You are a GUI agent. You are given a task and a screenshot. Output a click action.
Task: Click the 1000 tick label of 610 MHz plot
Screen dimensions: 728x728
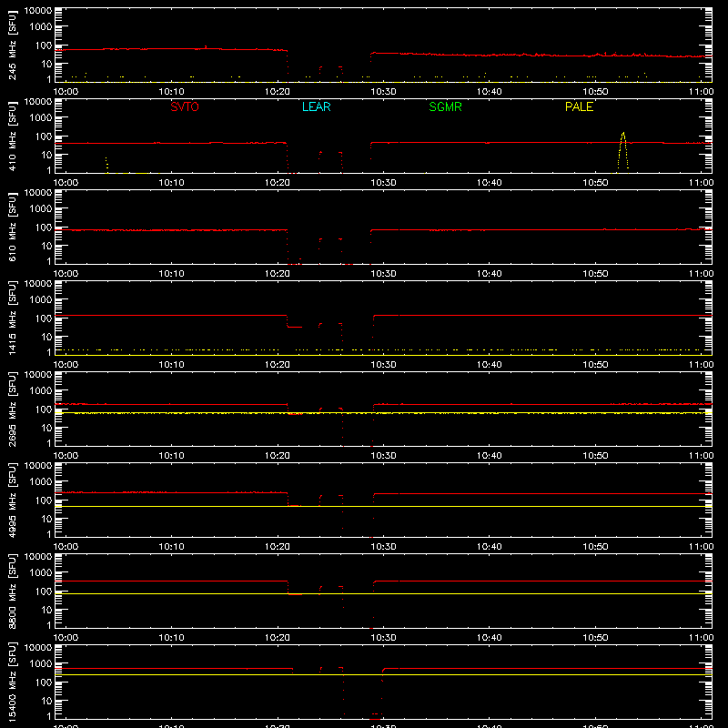click(x=41, y=209)
